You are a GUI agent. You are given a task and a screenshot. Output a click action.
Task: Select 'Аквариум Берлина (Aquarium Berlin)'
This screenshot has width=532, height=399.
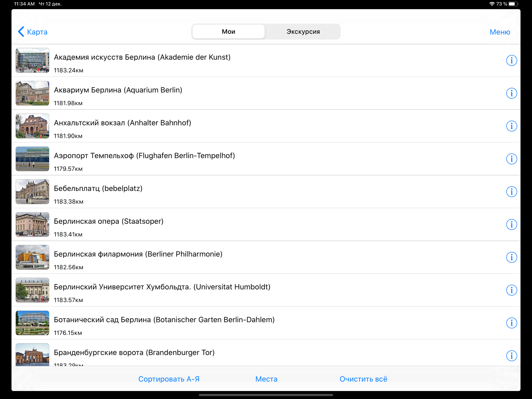pyautogui.click(x=118, y=90)
